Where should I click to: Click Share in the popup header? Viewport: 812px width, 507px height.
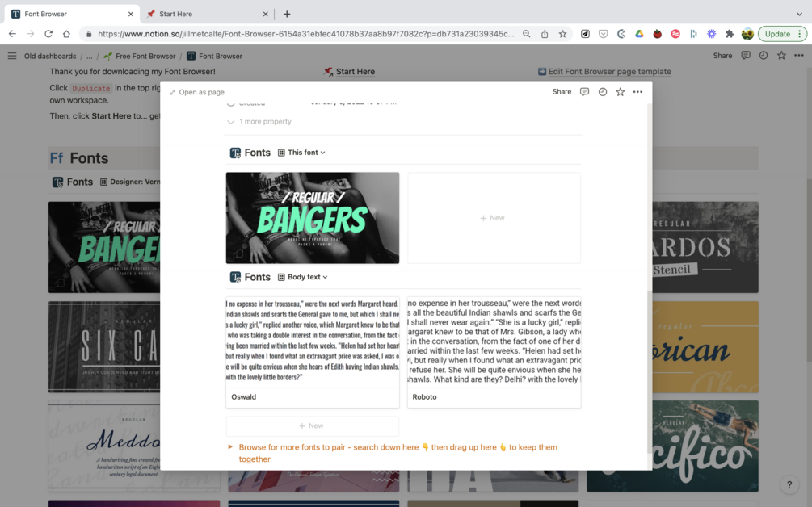point(562,91)
